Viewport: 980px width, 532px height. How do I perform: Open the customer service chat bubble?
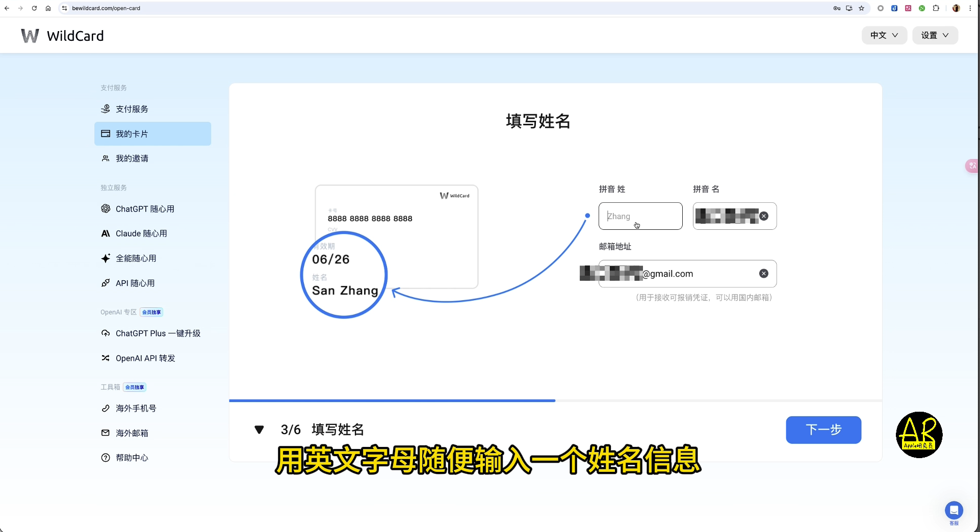(953, 510)
